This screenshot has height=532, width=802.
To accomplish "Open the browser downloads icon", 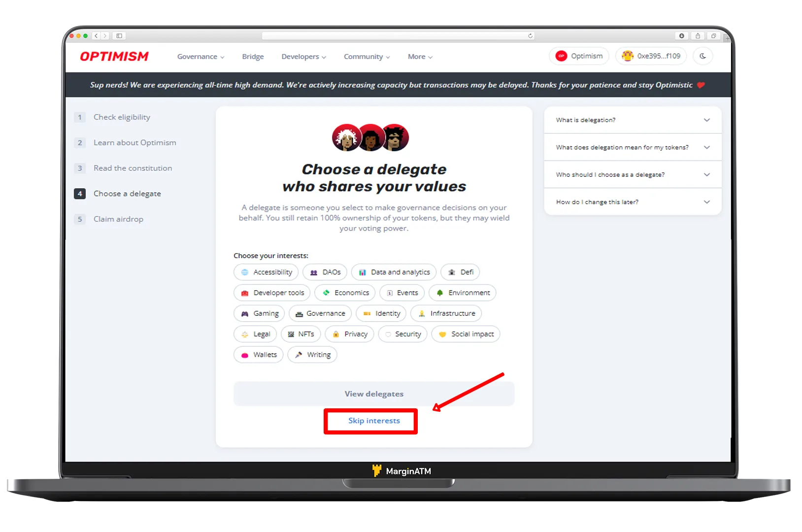I will [682, 36].
